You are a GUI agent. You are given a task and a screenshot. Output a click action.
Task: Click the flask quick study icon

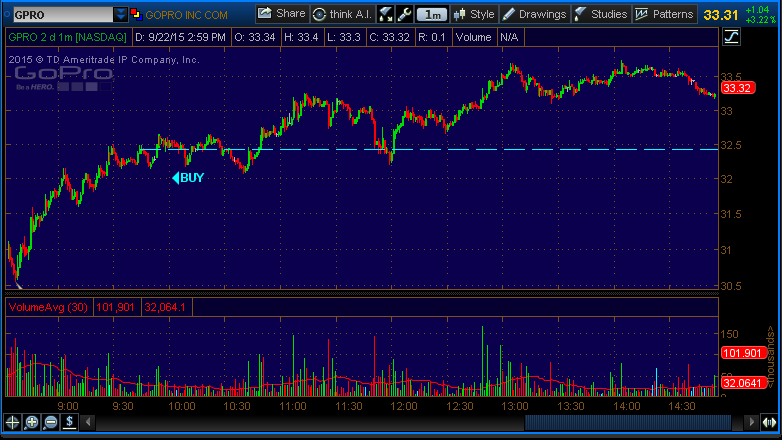[386, 14]
